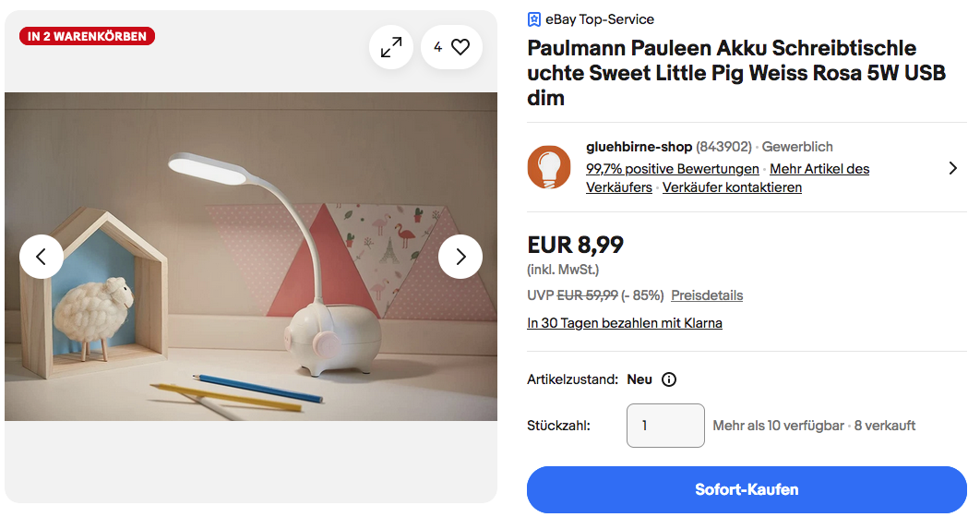
Task: Click the eBay Top-Service badge icon
Action: pyautogui.click(x=534, y=19)
